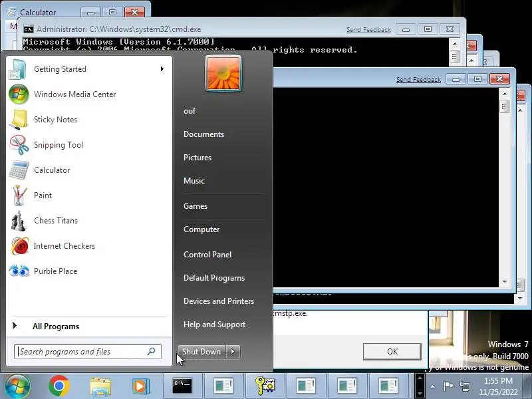
Task: Expand All Programs list
Action: [56, 327]
